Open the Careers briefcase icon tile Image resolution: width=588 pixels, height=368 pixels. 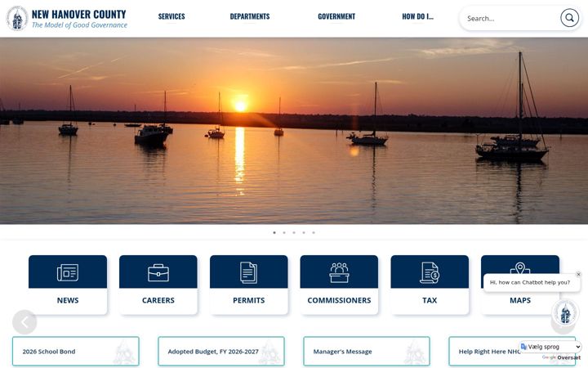tap(158, 272)
